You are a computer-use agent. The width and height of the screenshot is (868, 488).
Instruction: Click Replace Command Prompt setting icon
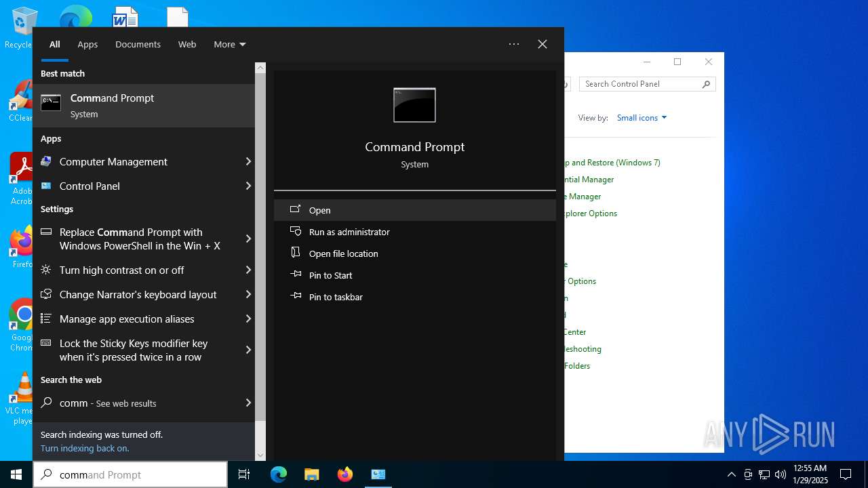coord(46,232)
